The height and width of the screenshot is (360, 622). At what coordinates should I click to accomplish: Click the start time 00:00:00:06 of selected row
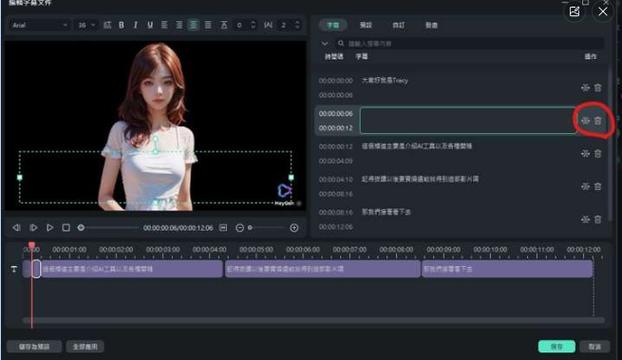[x=336, y=113]
